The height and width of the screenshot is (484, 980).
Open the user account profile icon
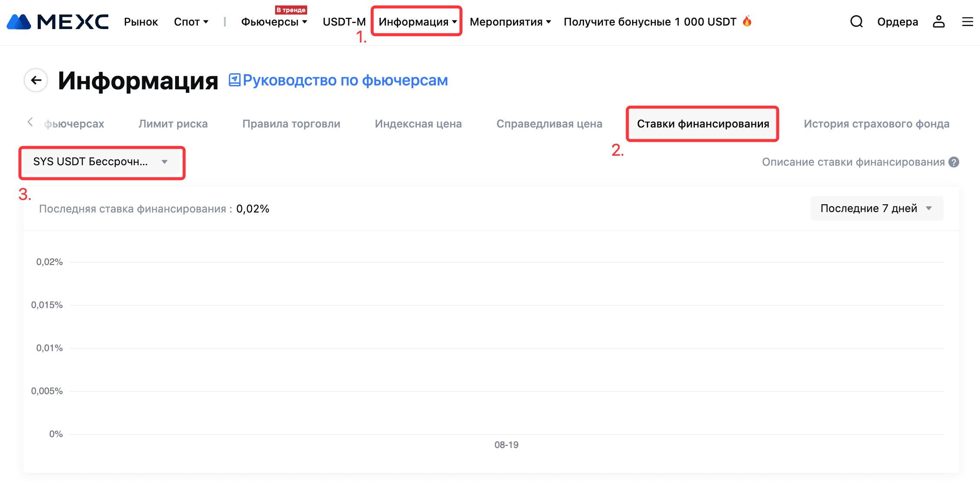pos(938,22)
